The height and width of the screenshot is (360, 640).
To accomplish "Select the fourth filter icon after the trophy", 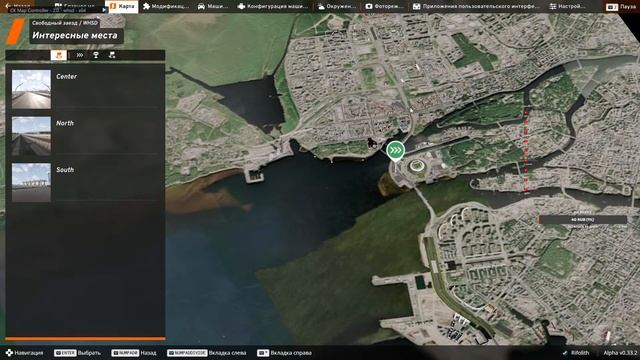I will coord(112,55).
